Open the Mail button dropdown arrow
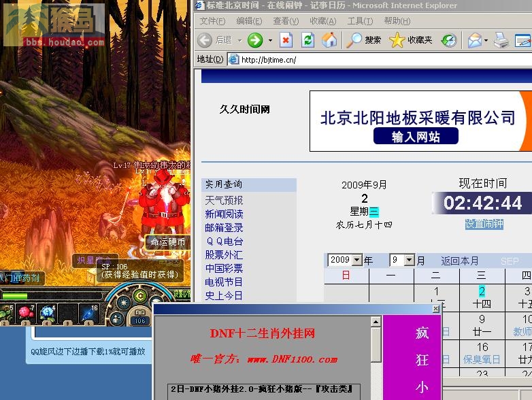Screen dimensions: 532x400 (486, 40)
